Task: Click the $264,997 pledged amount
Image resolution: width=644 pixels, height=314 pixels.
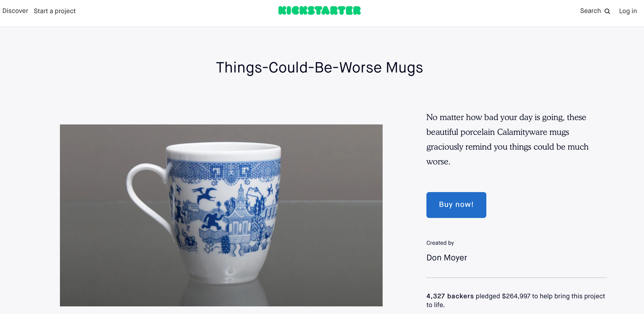Action: click(516, 296)
